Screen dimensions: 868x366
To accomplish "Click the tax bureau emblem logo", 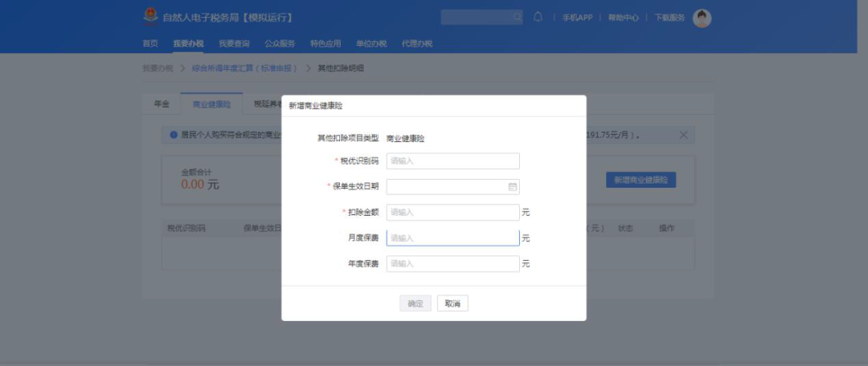I will pyautogui.click(x=150, y=17).
